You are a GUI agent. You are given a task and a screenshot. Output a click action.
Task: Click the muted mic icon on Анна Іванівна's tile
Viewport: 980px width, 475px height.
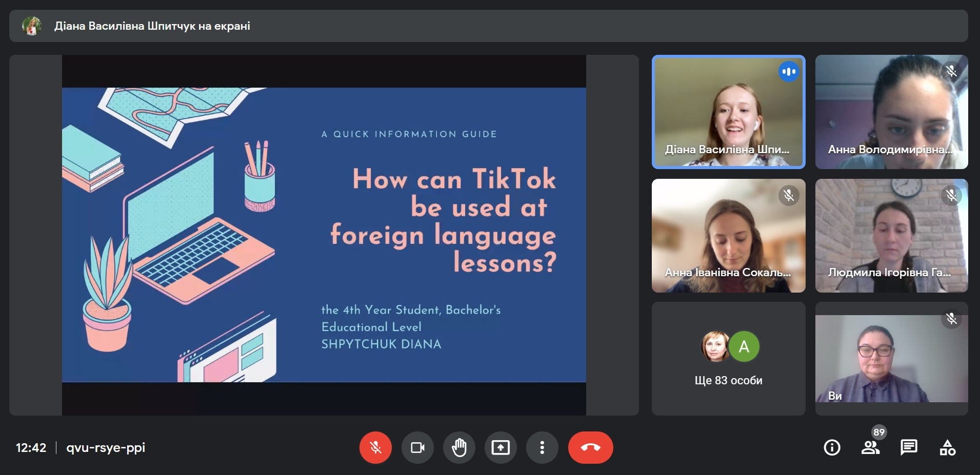tap(788, 195)
